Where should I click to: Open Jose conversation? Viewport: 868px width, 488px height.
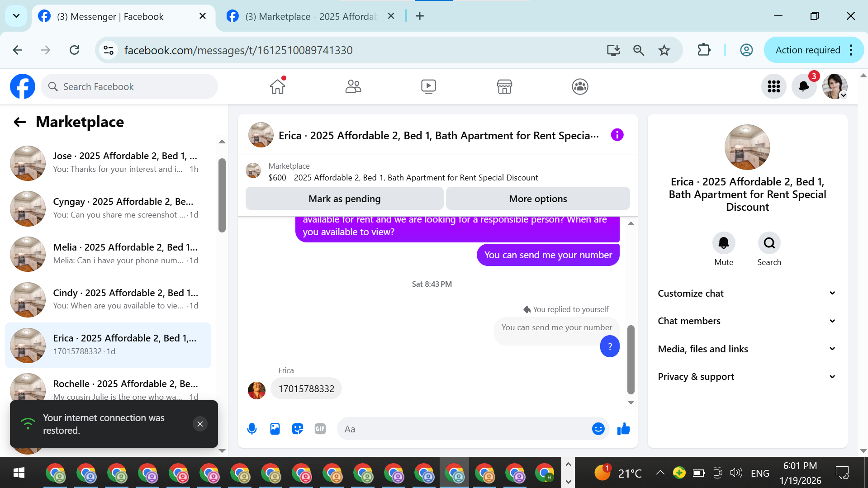point(108,163)
